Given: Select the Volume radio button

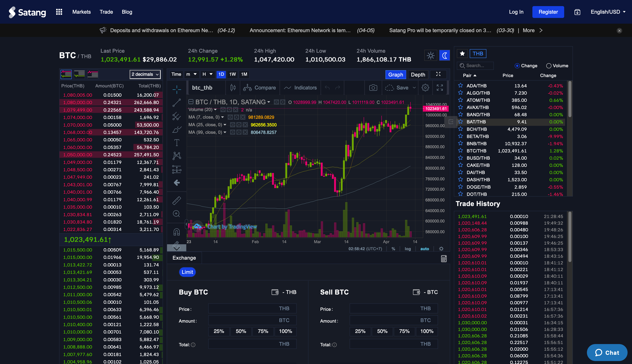Looking at the screenshot, I should pos(549,66).
